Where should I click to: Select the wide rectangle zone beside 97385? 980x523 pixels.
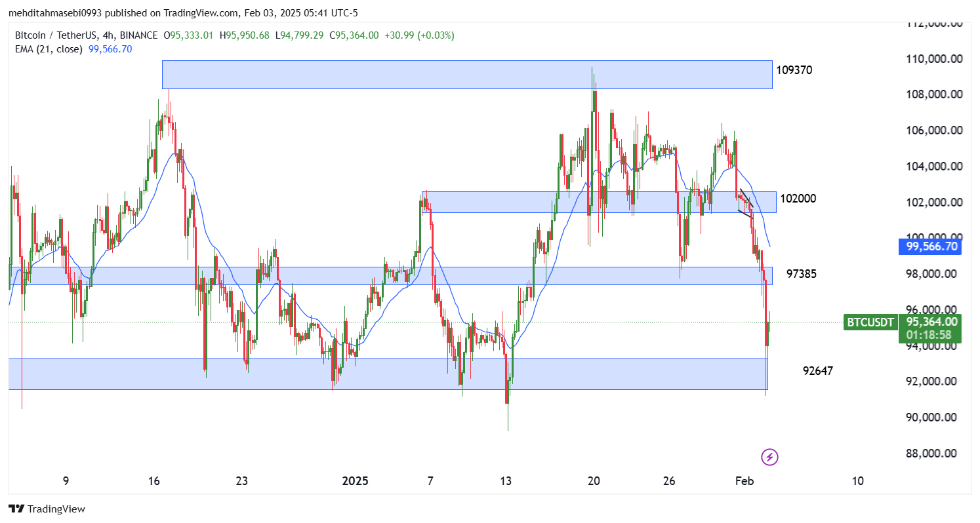(391, 275)
